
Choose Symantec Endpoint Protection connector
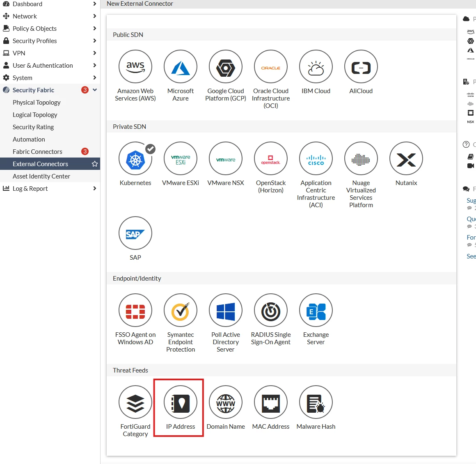tap(180, 310)
